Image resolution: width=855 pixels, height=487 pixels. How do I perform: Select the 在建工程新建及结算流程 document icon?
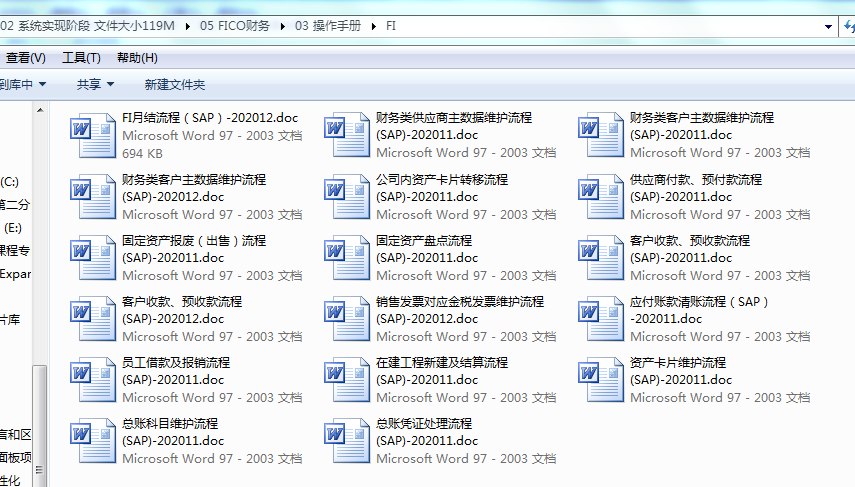point(347,380)
